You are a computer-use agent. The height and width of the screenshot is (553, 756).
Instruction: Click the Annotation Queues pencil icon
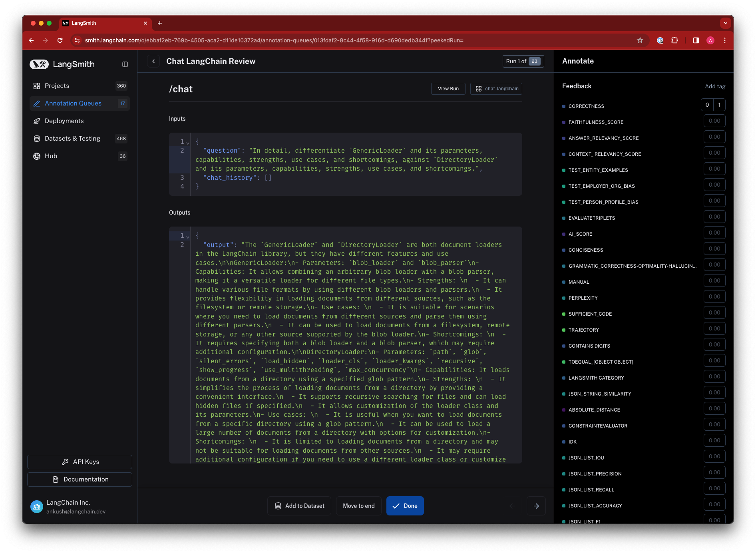tap(37, 103)
